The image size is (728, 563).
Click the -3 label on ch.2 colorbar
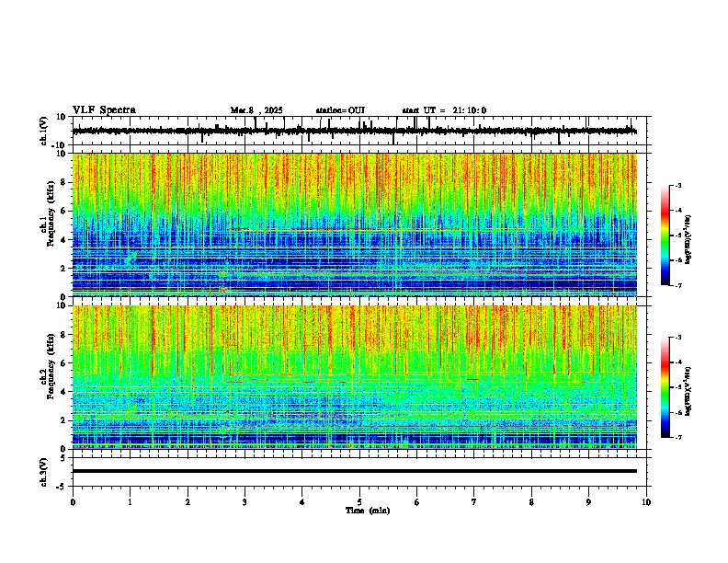[677, 338]
